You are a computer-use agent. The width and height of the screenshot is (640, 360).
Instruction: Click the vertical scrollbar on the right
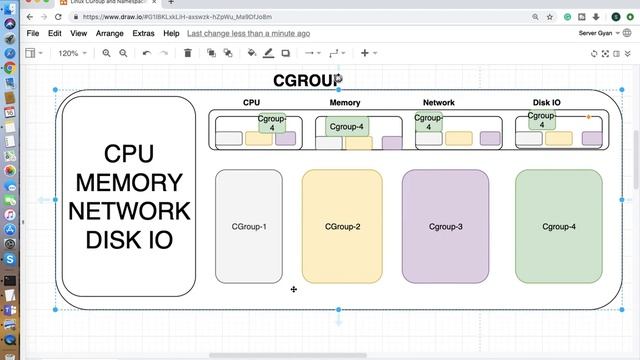(636, 159)
